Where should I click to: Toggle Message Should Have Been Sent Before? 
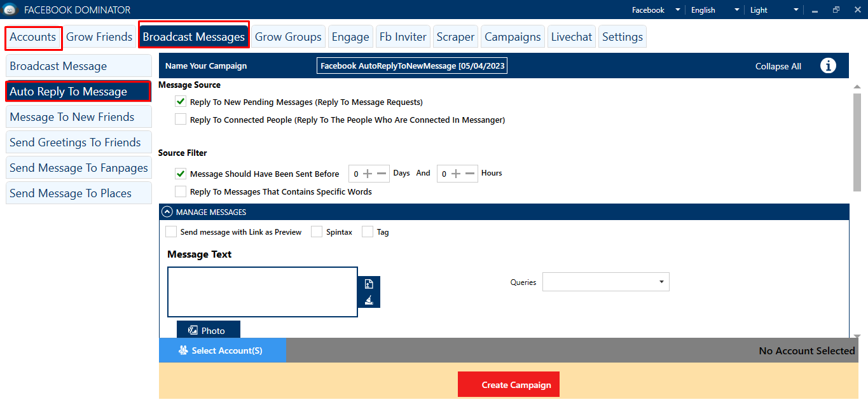tap(181, 174)
